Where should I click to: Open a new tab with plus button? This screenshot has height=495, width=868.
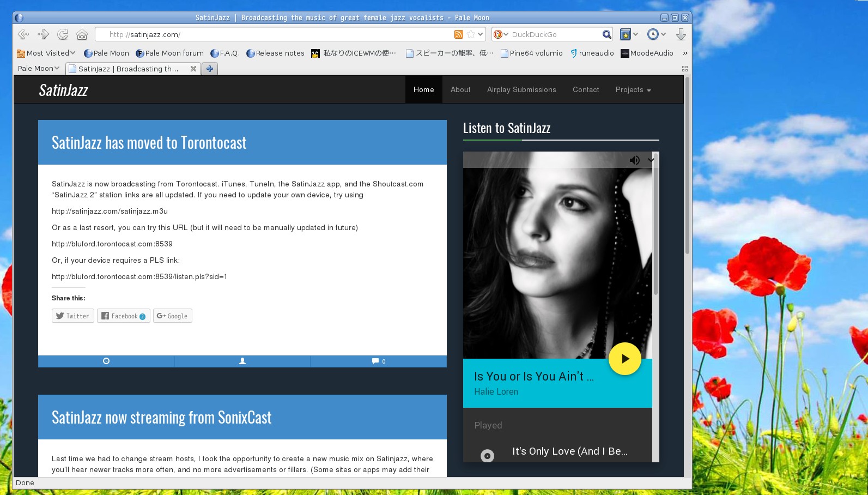click(209, 69)
